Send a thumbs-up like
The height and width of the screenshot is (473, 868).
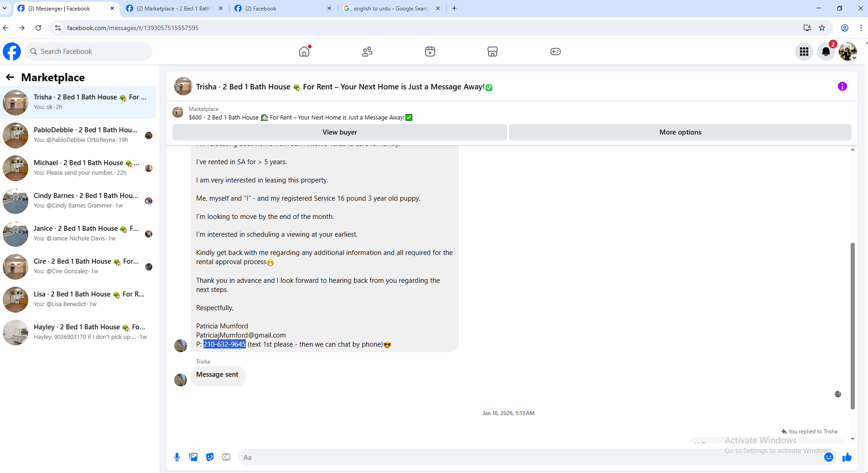click(847, 457)
